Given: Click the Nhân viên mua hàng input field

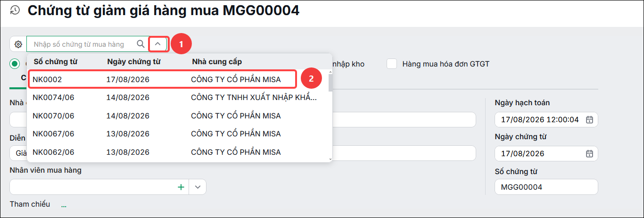Looking at the screenshot, I should tap(93, 187).
